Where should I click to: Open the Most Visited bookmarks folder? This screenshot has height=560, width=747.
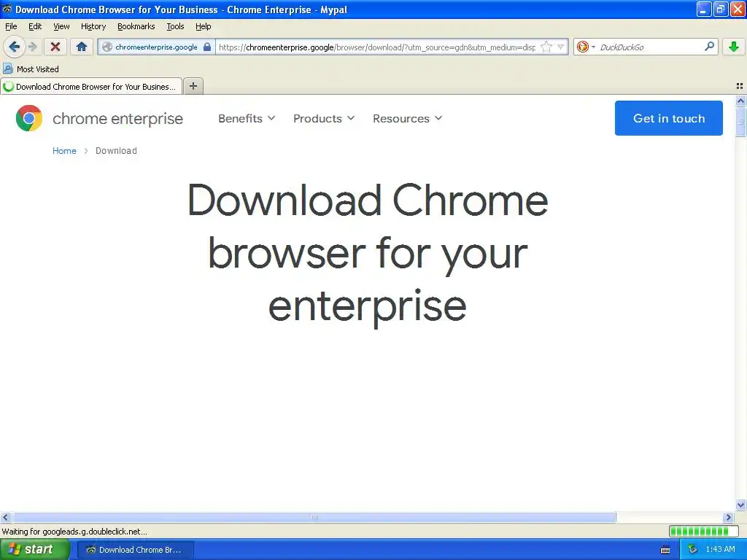pyautogui.click(x=31, y=69)
